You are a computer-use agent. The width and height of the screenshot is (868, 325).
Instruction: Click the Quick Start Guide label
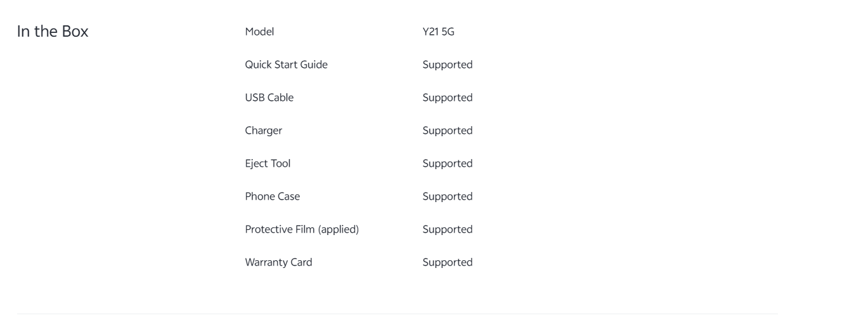click(x=286, y=65)
